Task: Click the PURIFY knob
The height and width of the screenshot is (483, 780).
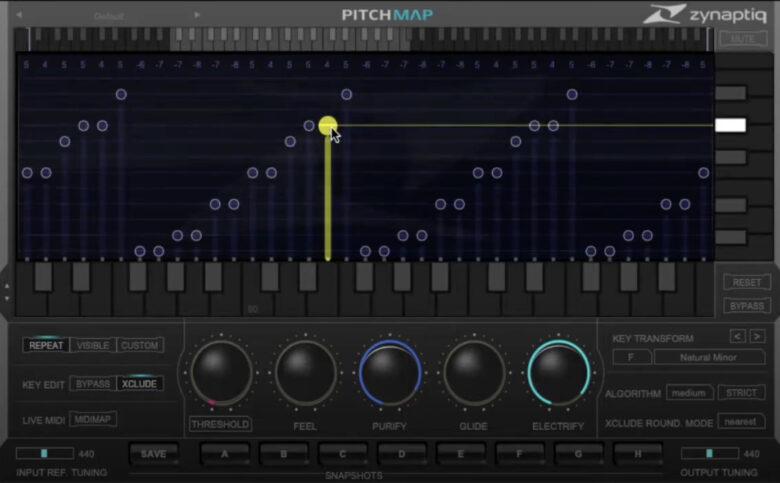Action: (x=390, y=373)
